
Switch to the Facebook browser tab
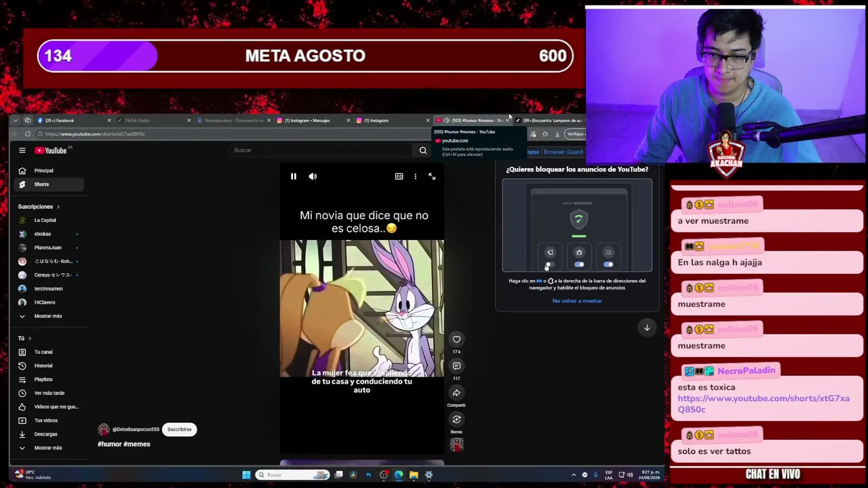pos(73,121)
